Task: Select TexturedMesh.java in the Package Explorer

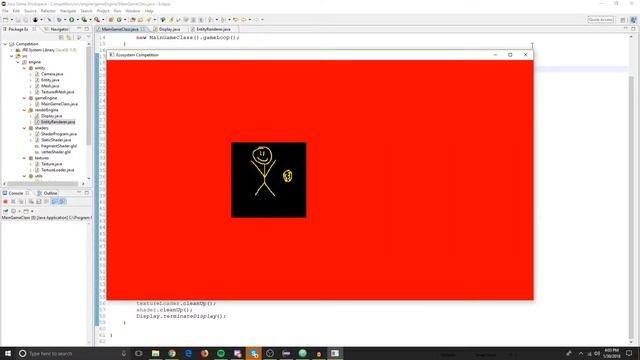Action: 57,92
